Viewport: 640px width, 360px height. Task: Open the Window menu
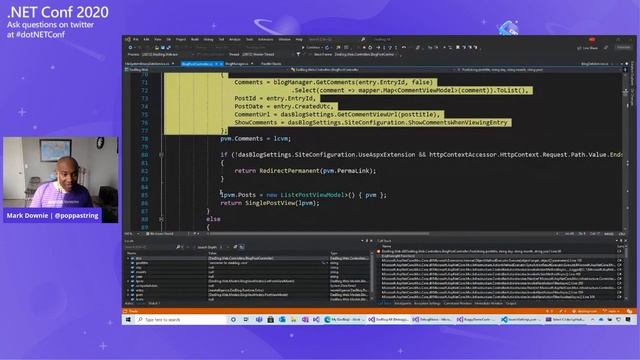[x=284, y=40]
